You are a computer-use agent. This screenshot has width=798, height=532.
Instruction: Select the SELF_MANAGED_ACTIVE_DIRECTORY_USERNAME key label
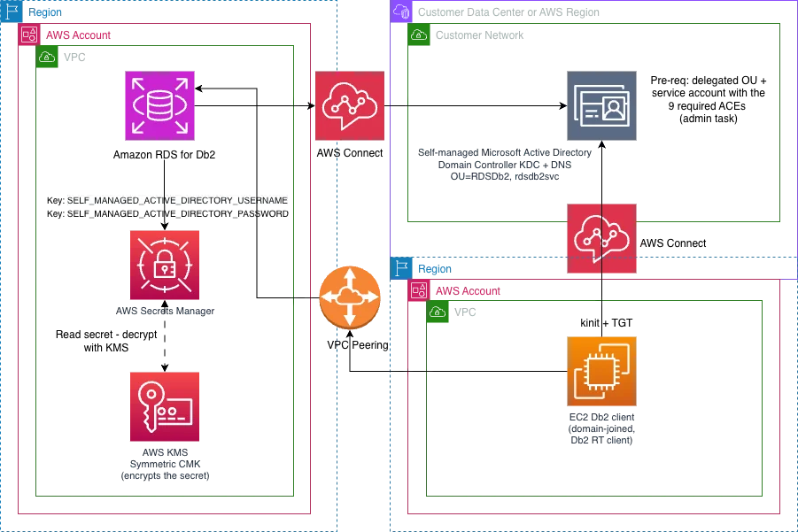(x=167, y=200)
